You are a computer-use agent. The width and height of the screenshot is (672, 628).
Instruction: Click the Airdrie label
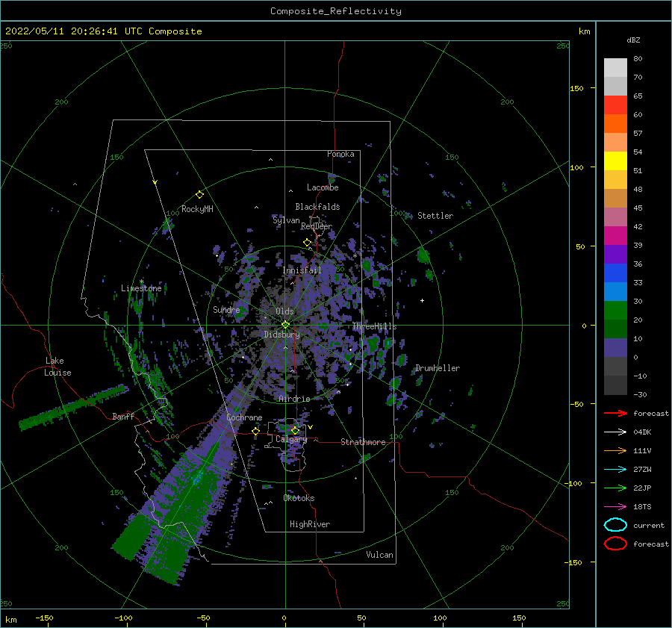(x=294, y=399)
